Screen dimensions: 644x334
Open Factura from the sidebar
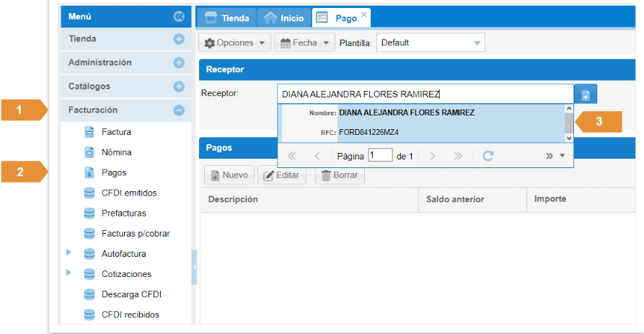click(x=116, y=132)
